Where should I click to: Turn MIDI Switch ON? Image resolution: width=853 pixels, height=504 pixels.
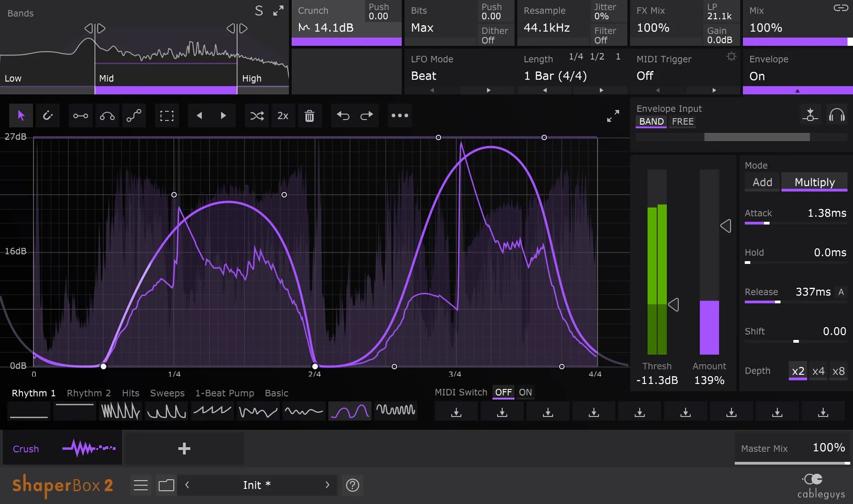coord(526,392)
